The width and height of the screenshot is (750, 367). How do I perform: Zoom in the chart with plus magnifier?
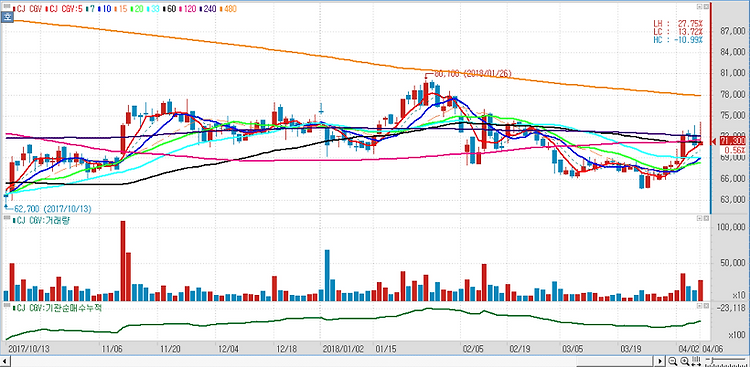pyautogui.click(x=684, y=361)
